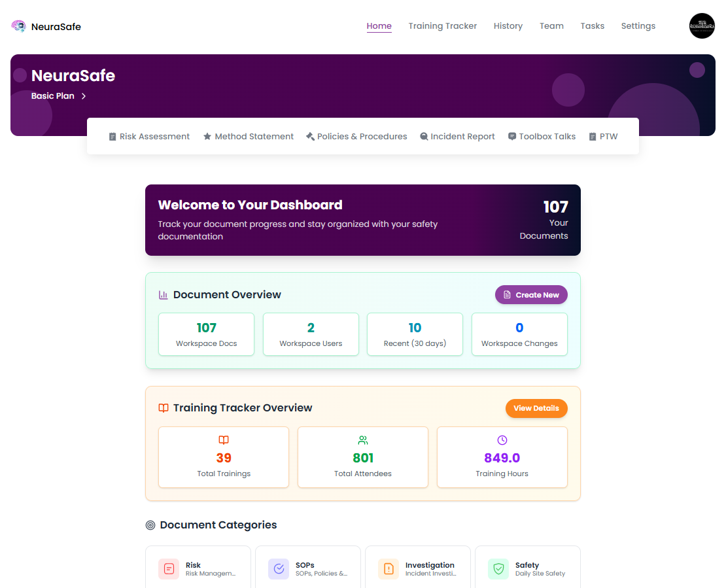Open the Training Tracker tab
Viewport: 726px width, 588px height.
point(443,26)
